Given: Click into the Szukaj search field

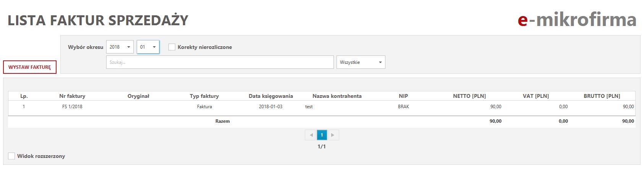Looking at the screenshot, I should point(220,62).
